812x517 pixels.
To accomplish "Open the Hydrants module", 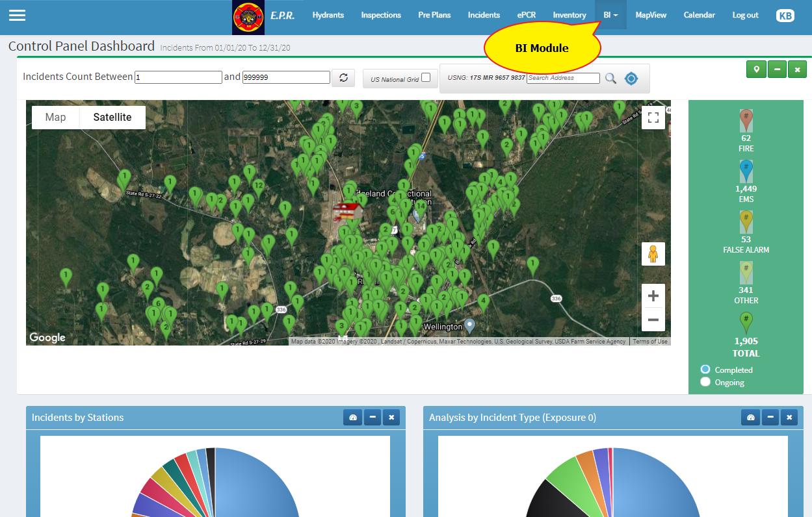I will point(328,15).
